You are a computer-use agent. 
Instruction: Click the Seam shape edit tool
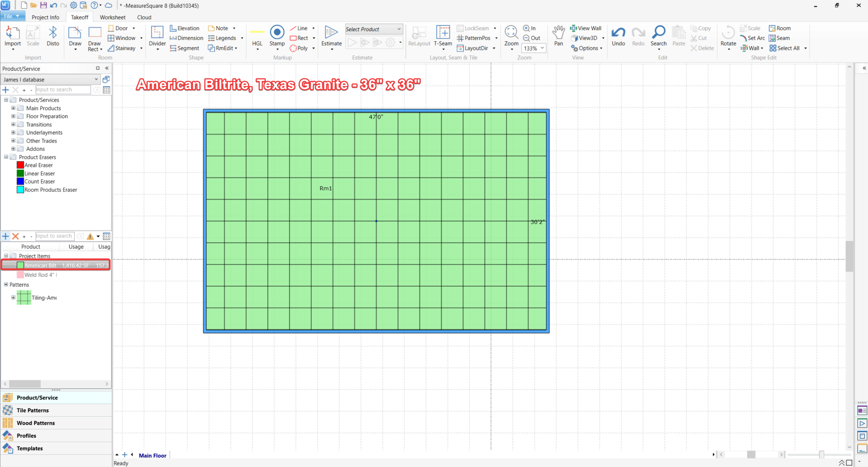[780, 38]
